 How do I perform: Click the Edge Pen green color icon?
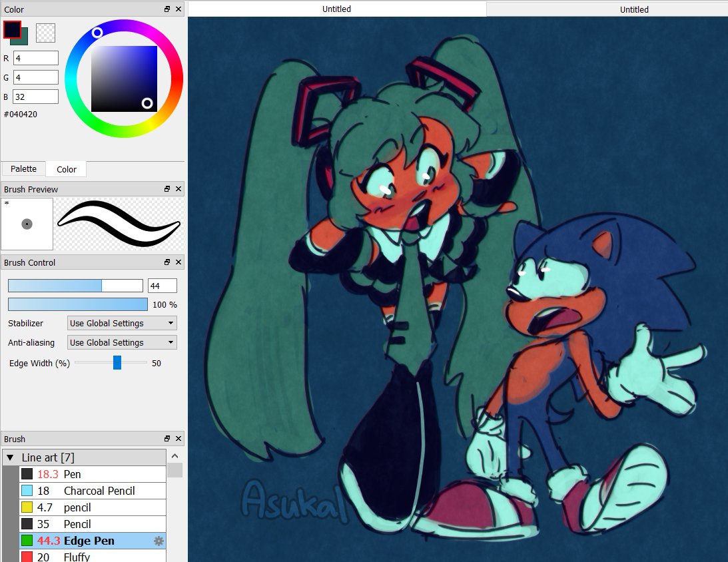tap(27, 541)
